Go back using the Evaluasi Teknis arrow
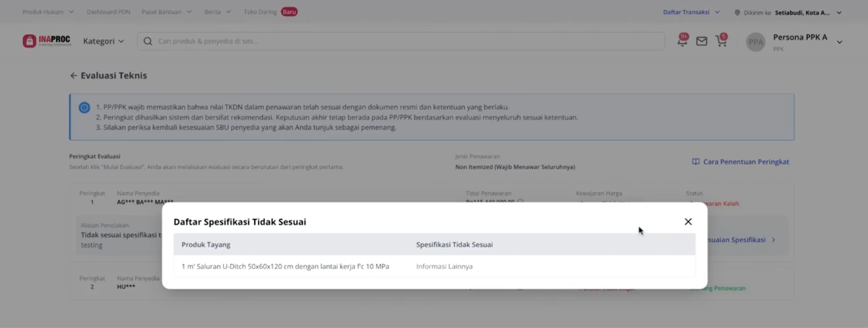Screen dimensions: 868x328 click(73, 76)
